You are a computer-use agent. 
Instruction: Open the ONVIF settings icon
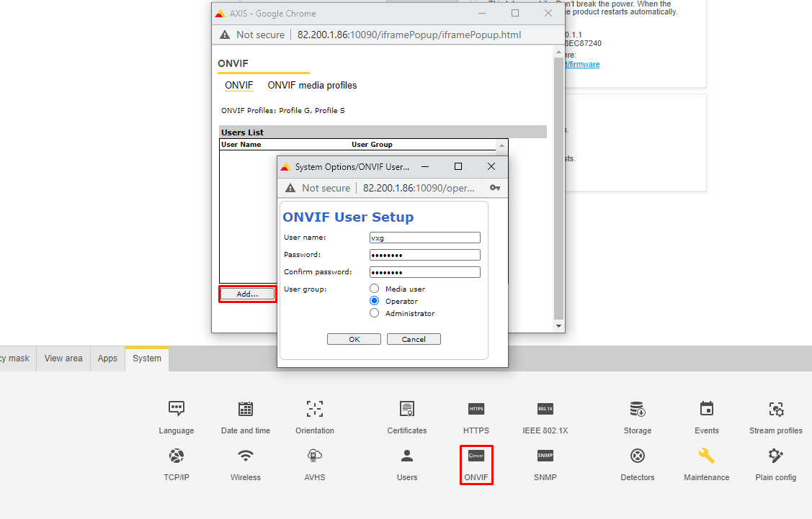coord(476,456)
